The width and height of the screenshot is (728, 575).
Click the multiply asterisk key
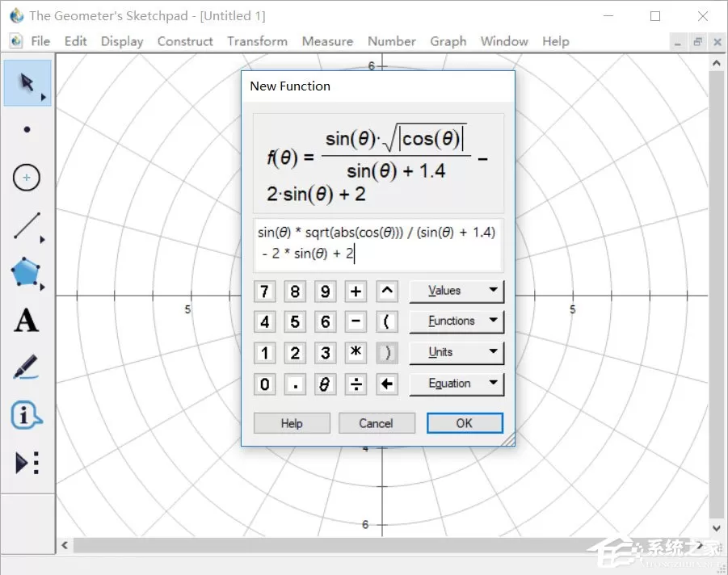[356, 353]
